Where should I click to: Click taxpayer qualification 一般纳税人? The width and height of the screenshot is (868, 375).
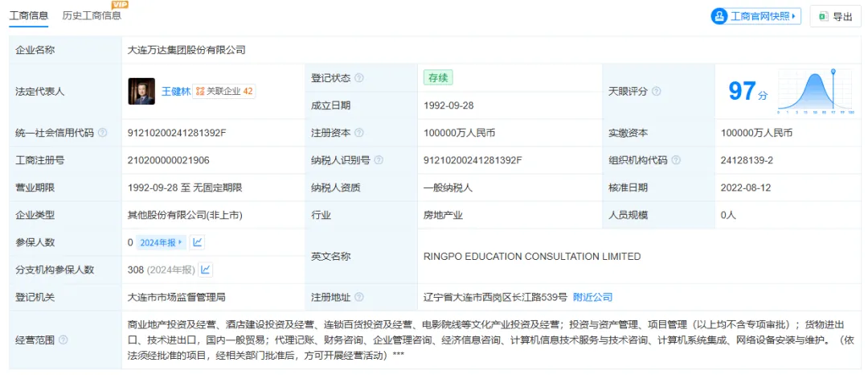coord(448,187)
